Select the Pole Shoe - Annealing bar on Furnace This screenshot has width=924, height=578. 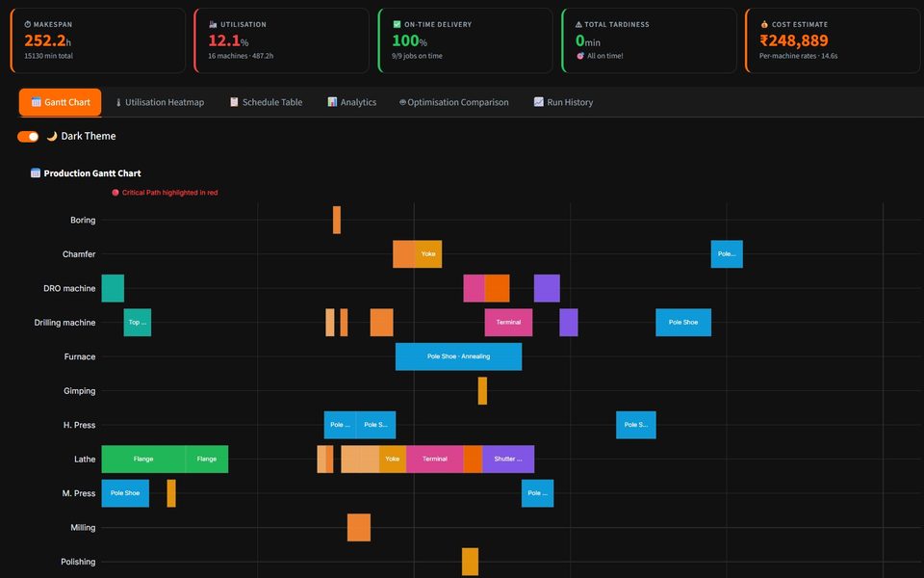point(458,356)
